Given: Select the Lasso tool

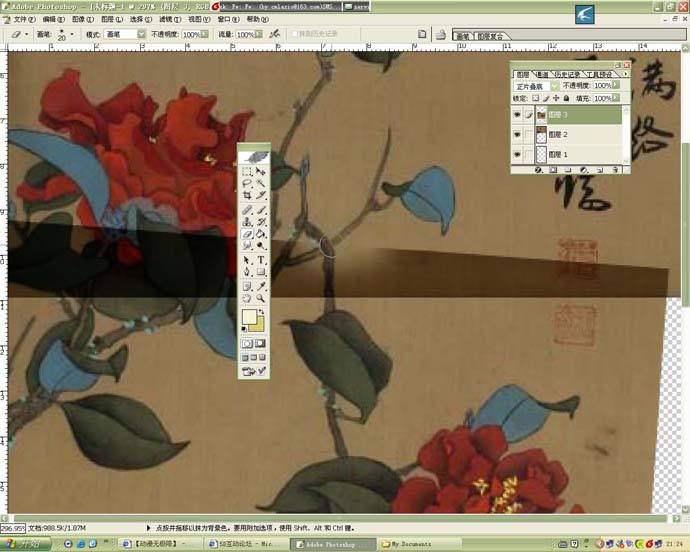Looking at the screenshot, I should click(247, 183).
